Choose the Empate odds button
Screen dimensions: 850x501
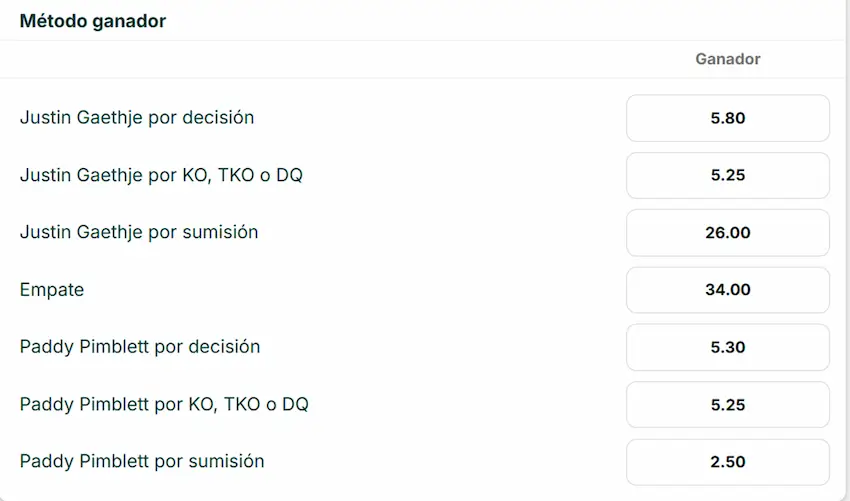(727, 290)
